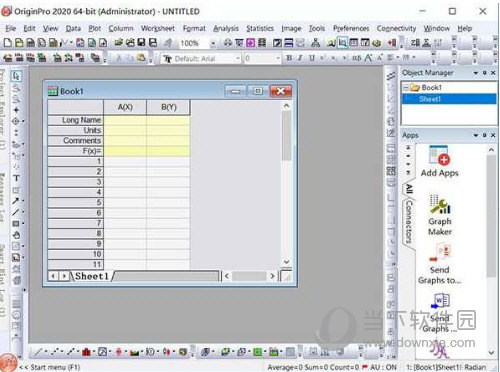The image size is (500, 372).
Task: Select the Line drawing tool
Action: tap(16, 212)
